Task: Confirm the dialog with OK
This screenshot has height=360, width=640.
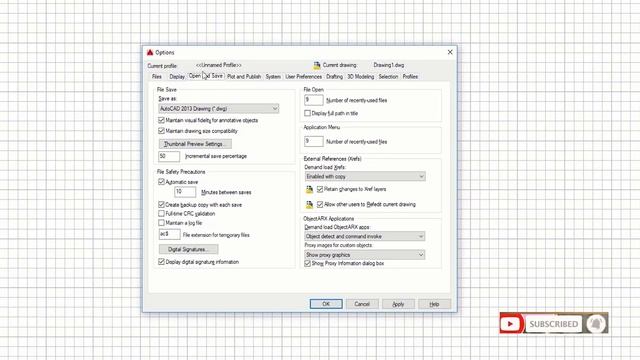Action: tap(326, 304)
